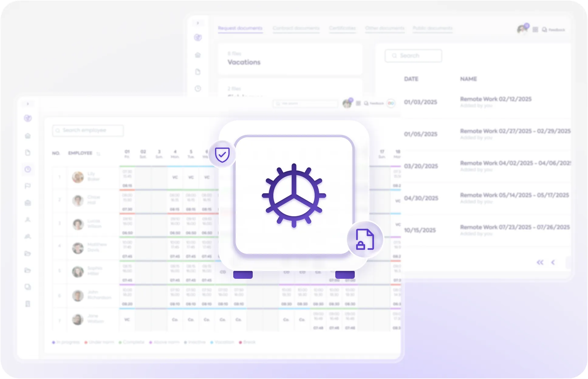This screenshot has height=379, width=588.
Task: Open the grid icon in the documents window header
Action: (535, 29)
